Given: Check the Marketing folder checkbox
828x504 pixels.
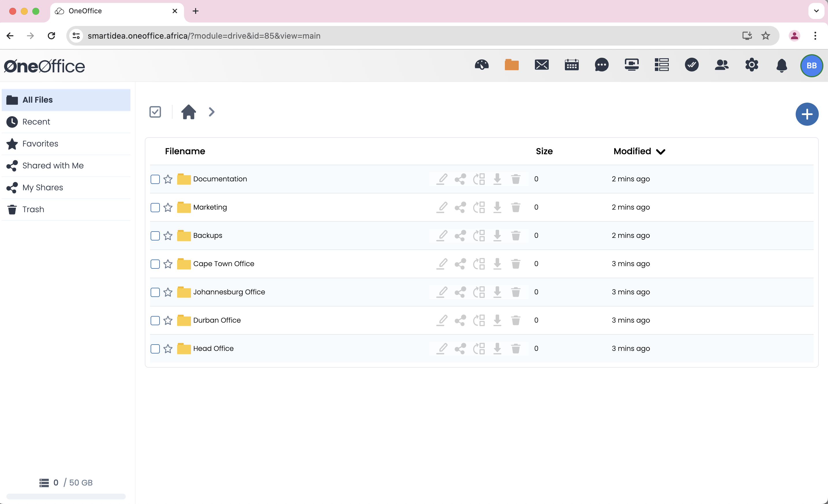Looking at the screenshot, I should [155, 207].
